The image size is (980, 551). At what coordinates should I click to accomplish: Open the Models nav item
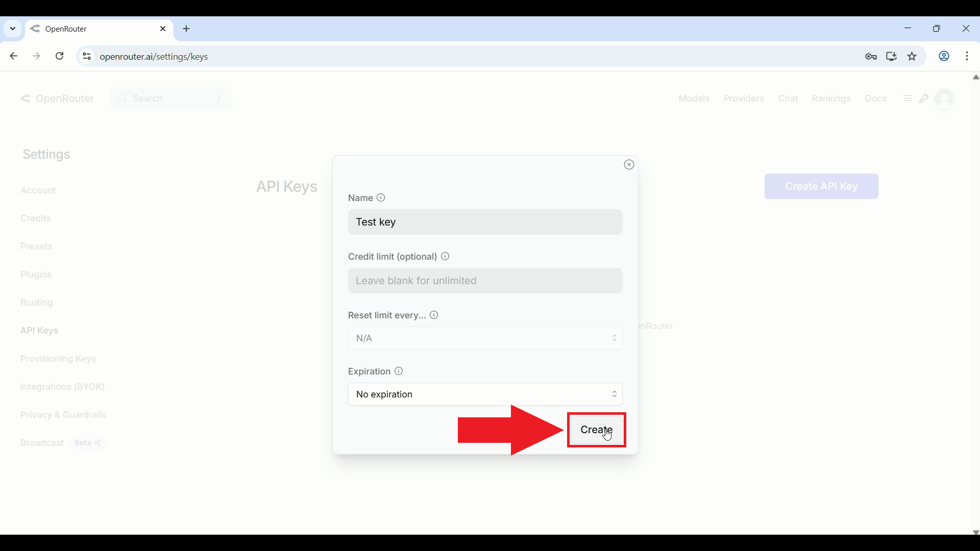click(x=694, y=98)
